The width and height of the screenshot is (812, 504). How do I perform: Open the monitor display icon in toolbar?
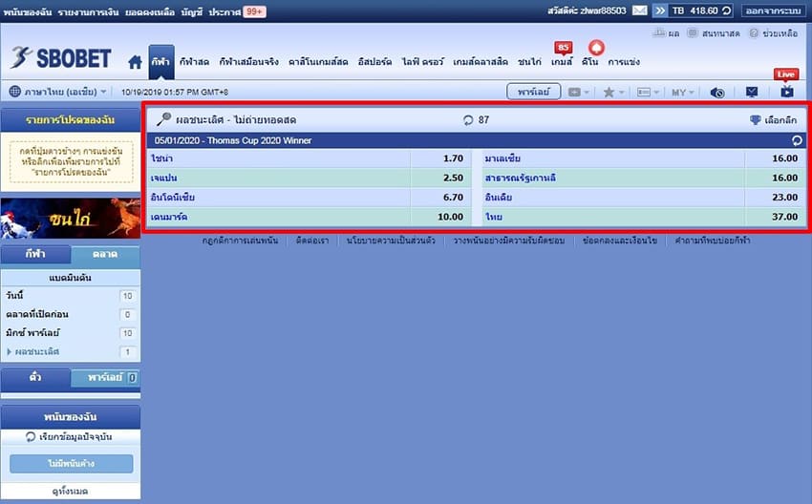tap(752, 92)
